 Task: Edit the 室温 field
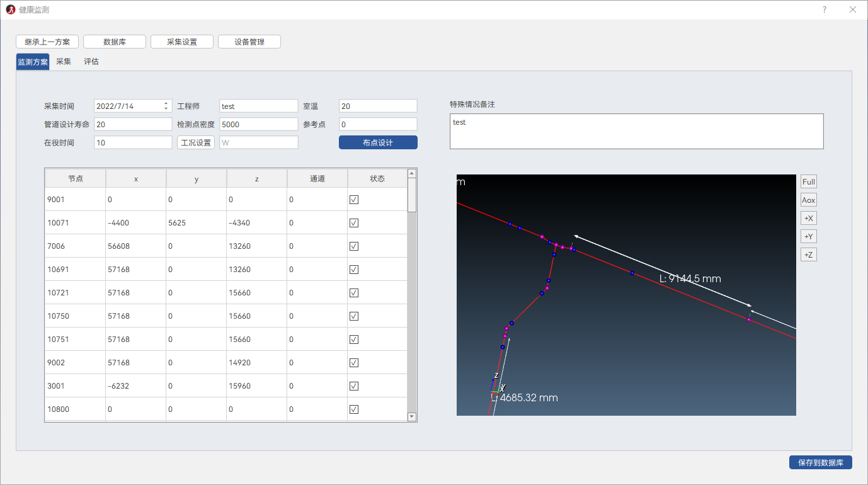point(378,106)
